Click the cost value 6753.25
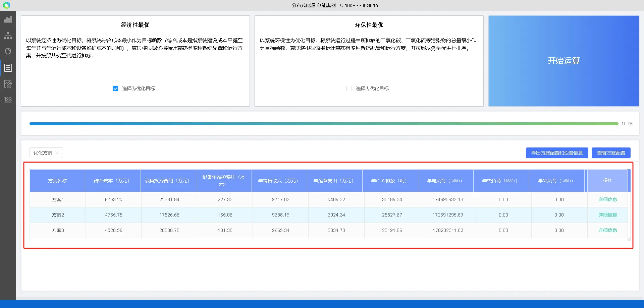644x308 pixels. pyautogui.click(x=114, y=199)
